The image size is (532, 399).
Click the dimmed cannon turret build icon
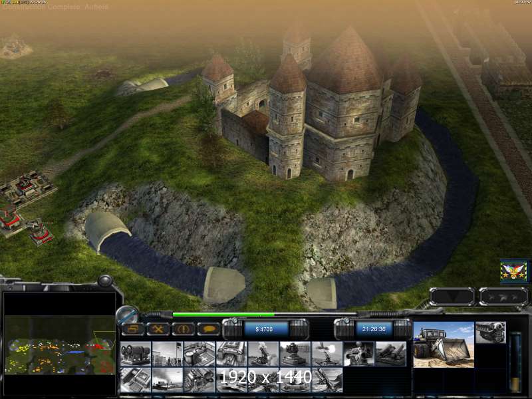[358, 354]
